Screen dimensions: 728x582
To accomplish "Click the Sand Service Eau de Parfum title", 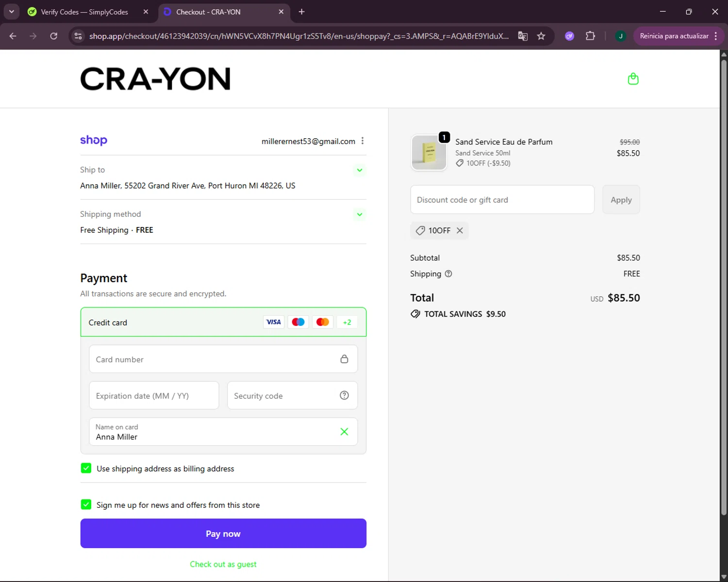I will point(504,142).
